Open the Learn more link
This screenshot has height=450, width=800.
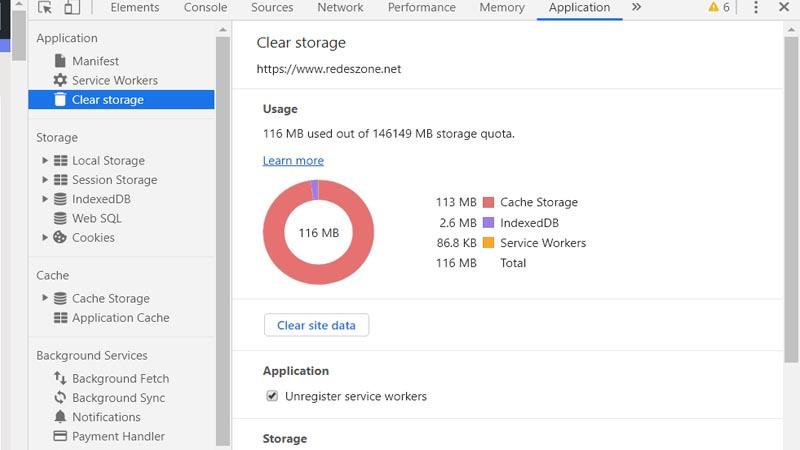click(293, 161)
